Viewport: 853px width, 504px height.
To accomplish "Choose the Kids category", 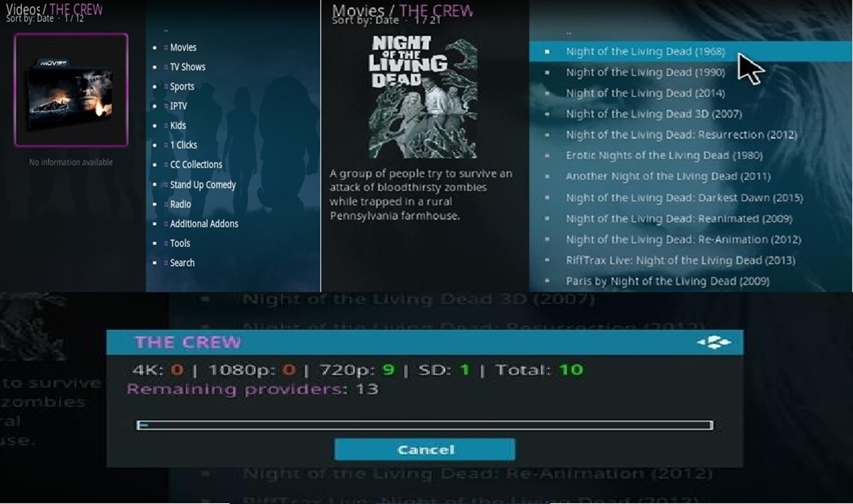I will pyautogui.click(x=178, y=125).
